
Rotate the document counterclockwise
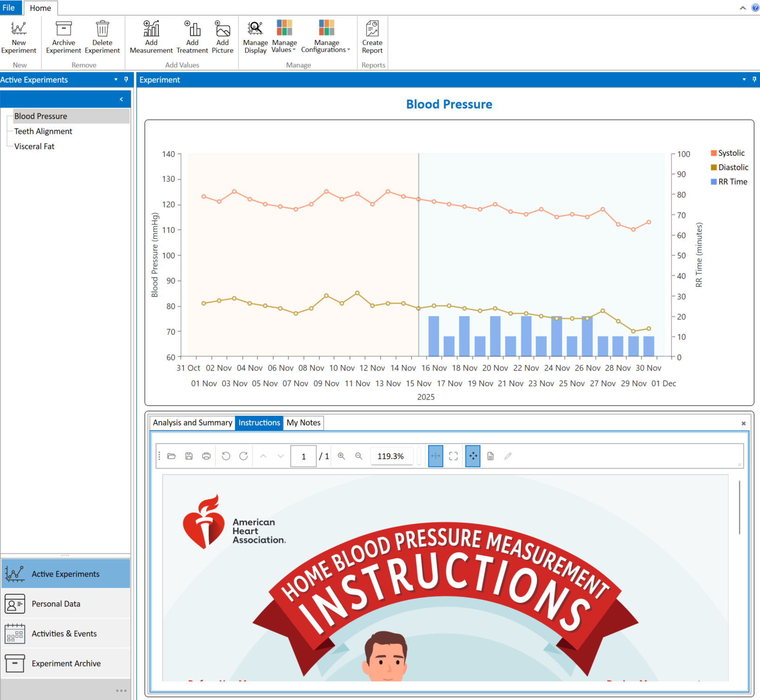pyautogui.click(x=226, y=456)
